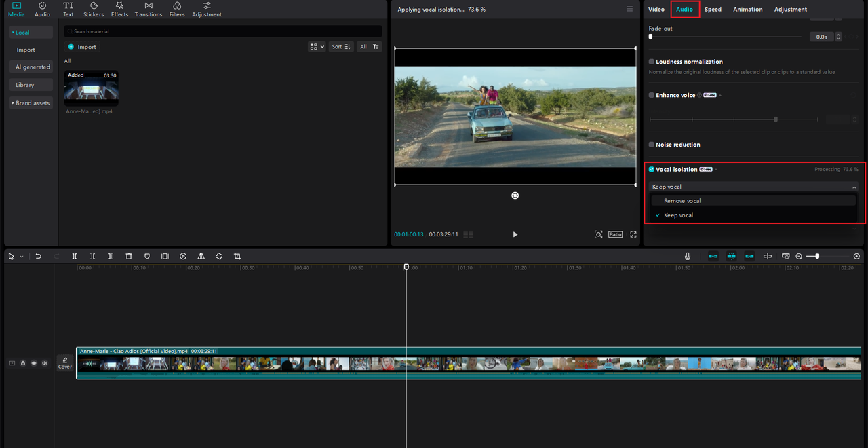This screenshot has height=448, width=868.
Task: Undo the last edit
Action: click(x=39, y=256)
